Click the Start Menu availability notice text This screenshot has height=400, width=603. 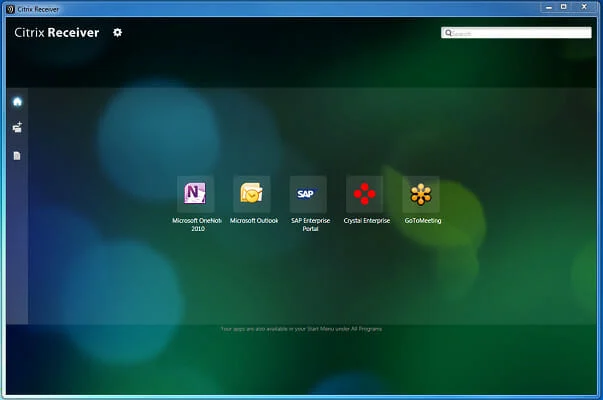pos(301,329)
